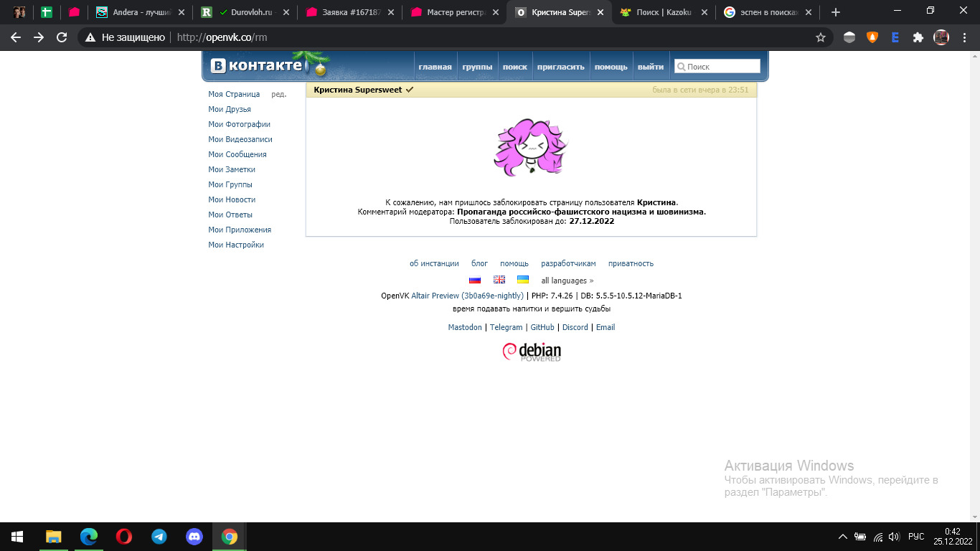Switch to the Google эспен в поисках tab
The image size is (980, 551).
[769, 12]
